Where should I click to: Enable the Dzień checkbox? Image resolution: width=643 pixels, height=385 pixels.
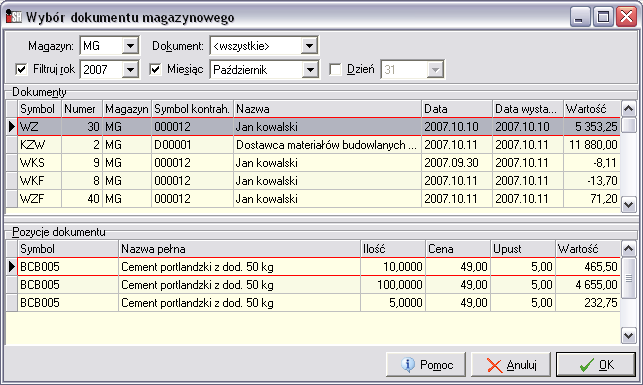click(x=335, y=69)
